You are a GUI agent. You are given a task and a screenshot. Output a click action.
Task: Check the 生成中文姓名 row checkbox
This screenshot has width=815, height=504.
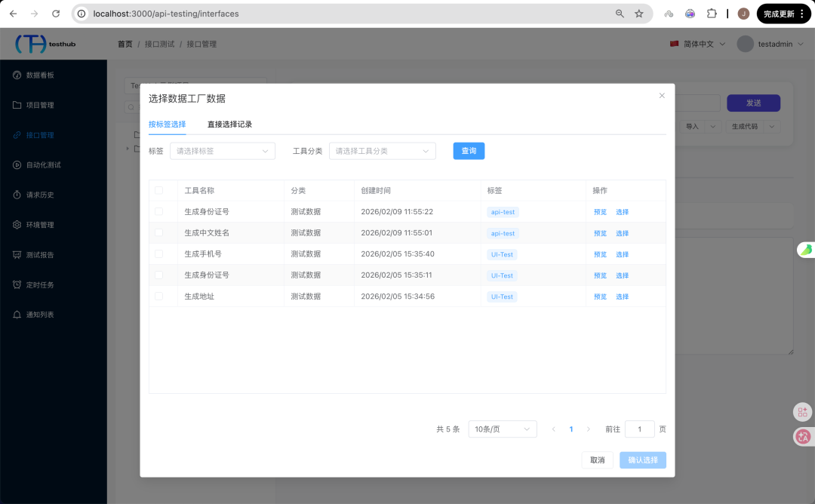point(158,233)
